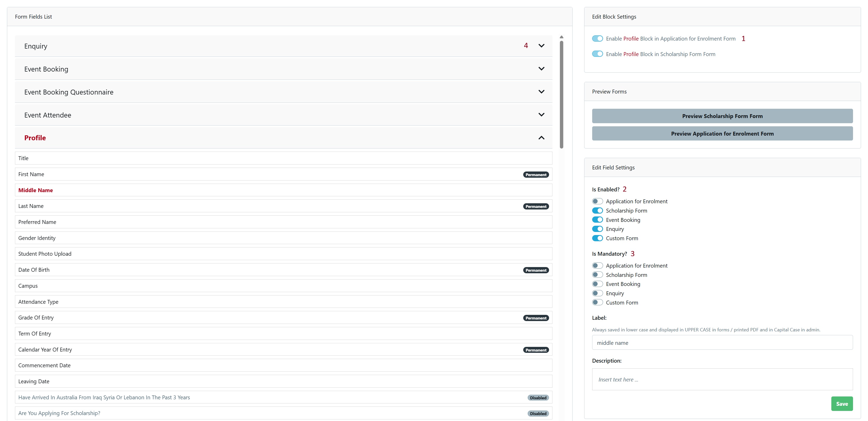Click Preview Application for Enrolment Form
Viewport: 868px width, 421px height.
pos(722,134)
